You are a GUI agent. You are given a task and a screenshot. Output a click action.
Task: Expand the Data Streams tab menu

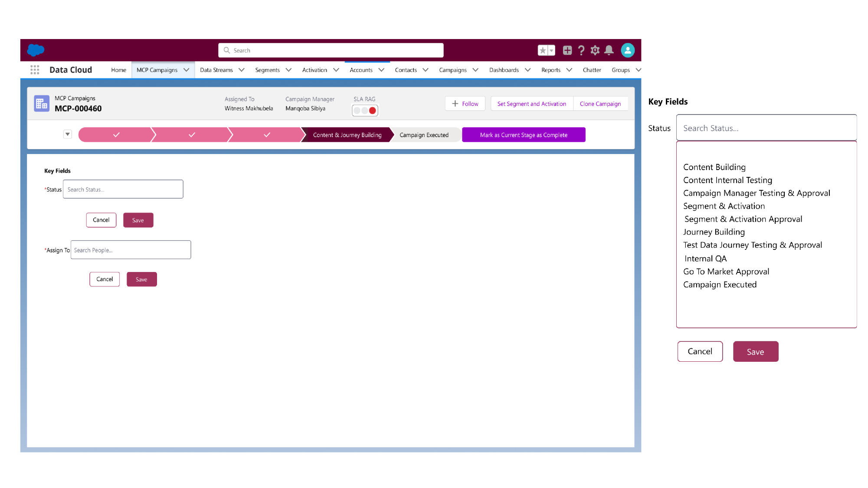242,70
